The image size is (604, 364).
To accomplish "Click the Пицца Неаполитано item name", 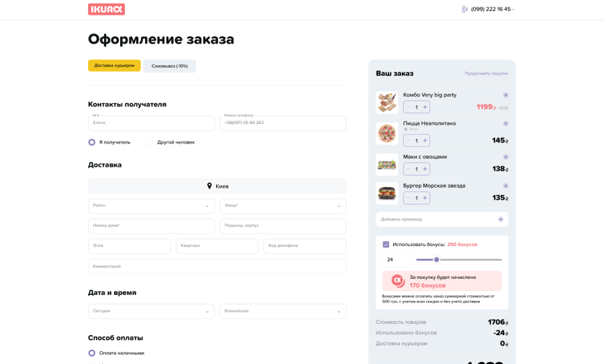I will 430,123.
